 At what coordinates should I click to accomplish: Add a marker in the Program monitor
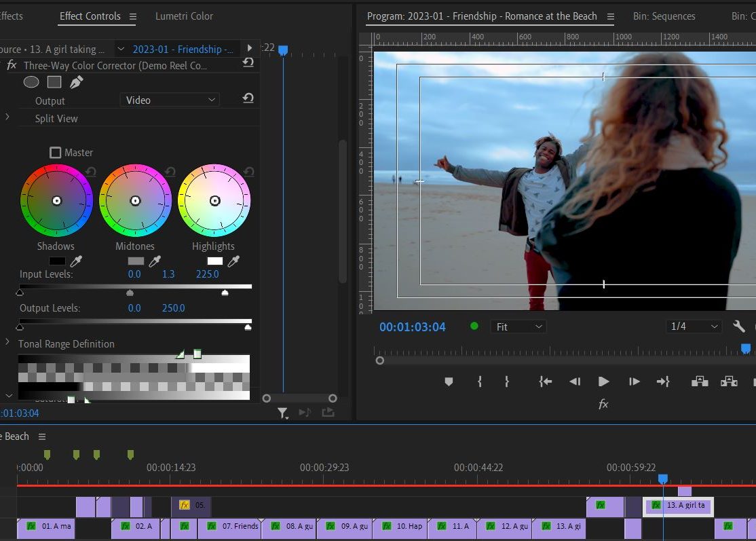click(x=449, y=382)
